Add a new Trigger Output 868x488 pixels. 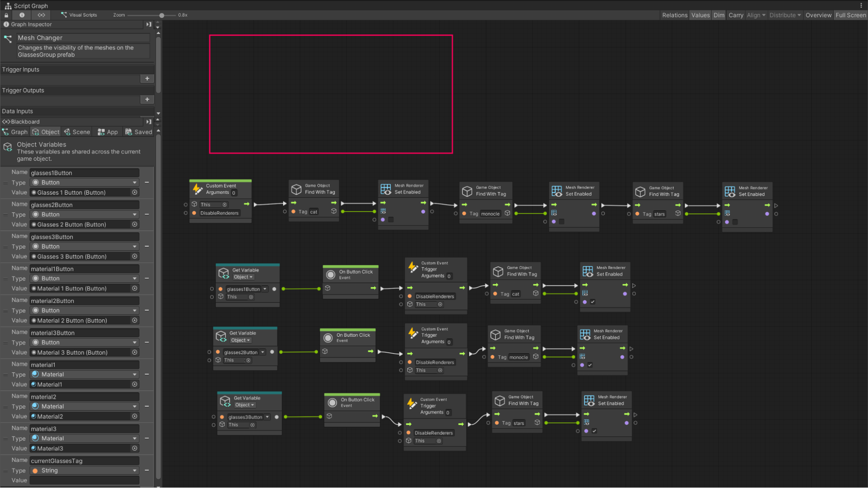click(147, 100)
